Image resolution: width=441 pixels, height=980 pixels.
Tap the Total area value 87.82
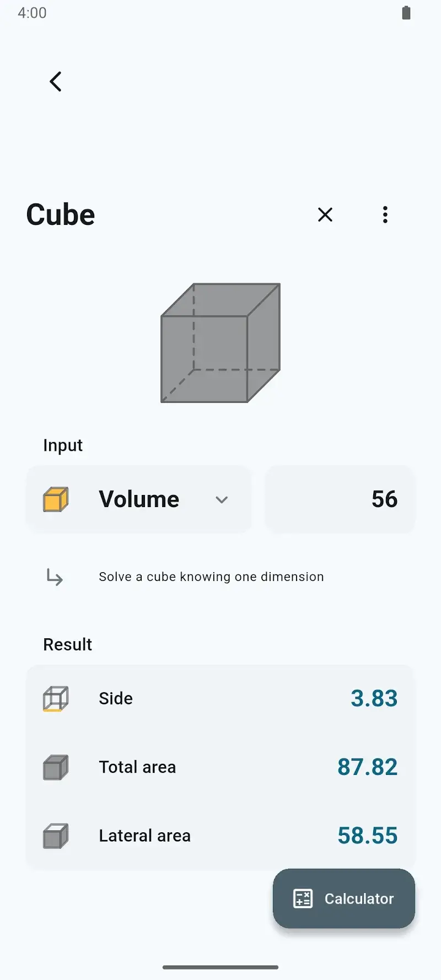tap(368, 767)
